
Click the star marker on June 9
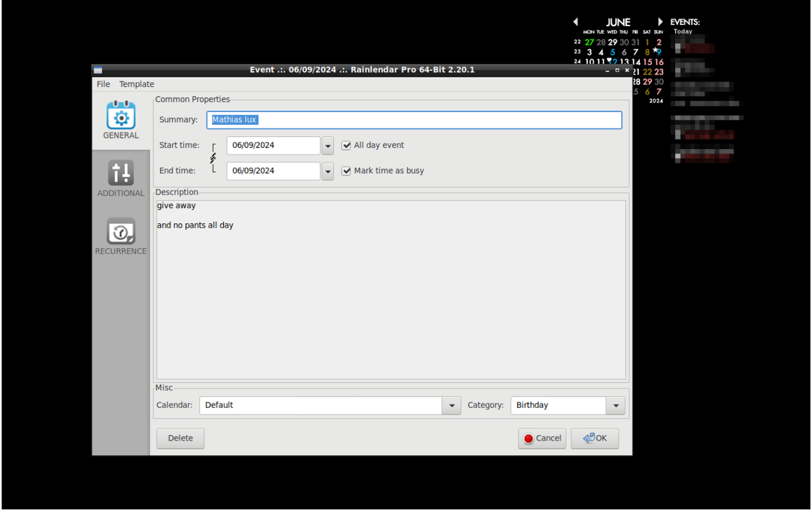click(655, 50)
